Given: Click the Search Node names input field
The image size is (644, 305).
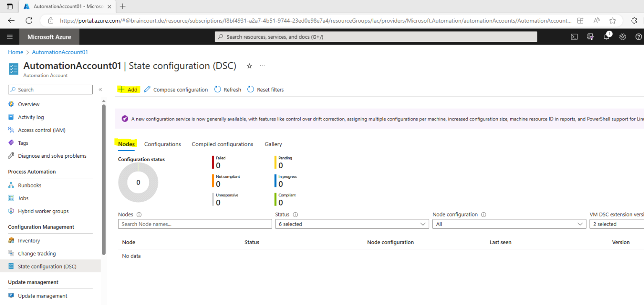Looking at the screenshot, I should pyautogui.click(x=195, y=224).
